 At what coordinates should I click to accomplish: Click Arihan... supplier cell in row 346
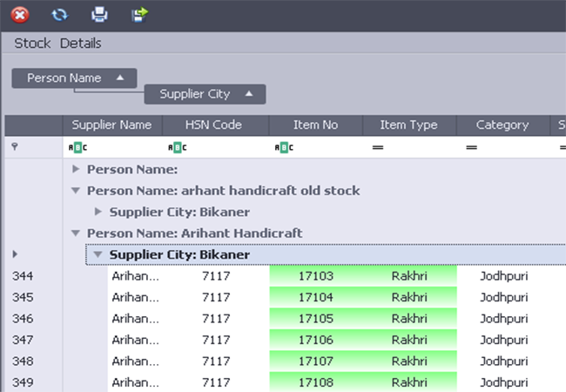tap(135, 319)
